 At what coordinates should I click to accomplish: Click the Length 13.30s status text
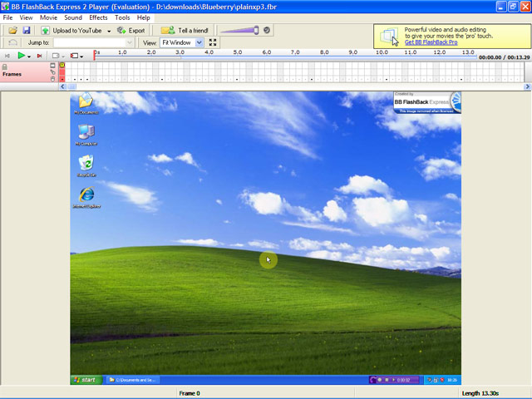[480, 393]
